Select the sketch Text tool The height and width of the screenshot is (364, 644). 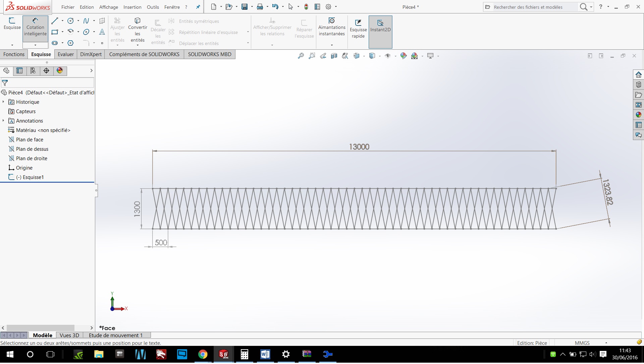[x=102, y=32]
